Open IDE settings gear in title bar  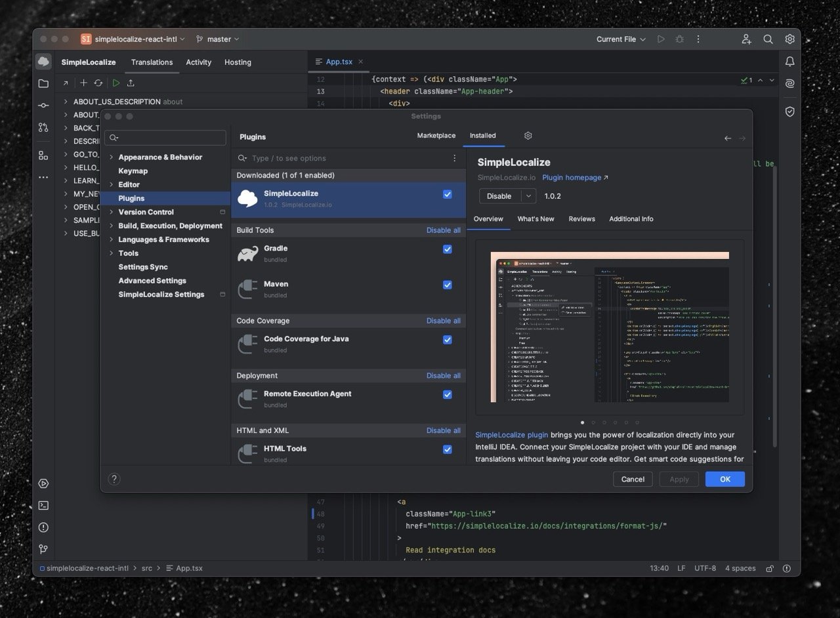coord(789,39)
